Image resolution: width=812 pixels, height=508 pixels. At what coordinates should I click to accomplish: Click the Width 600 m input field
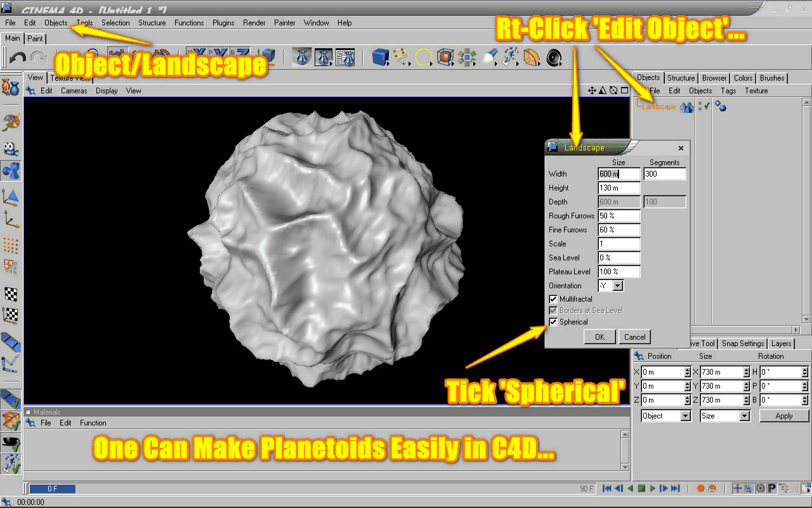click(619, 174)
